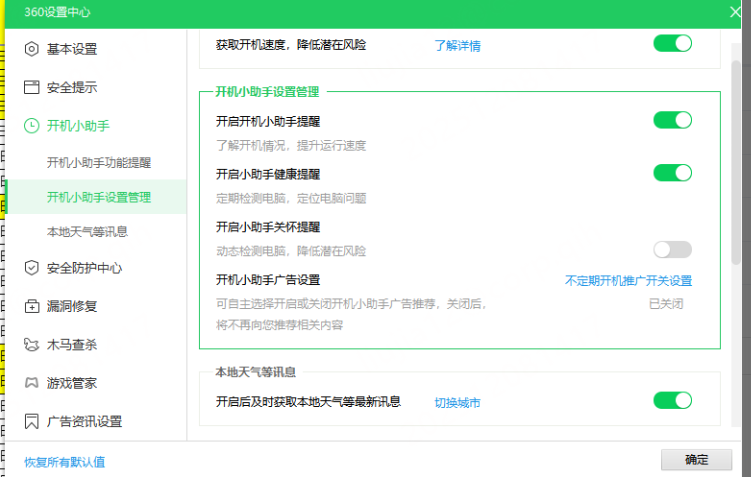751x477 pixels.
Task: Click the 游戏管家 gamepad icon
Action: pos(32,383)
